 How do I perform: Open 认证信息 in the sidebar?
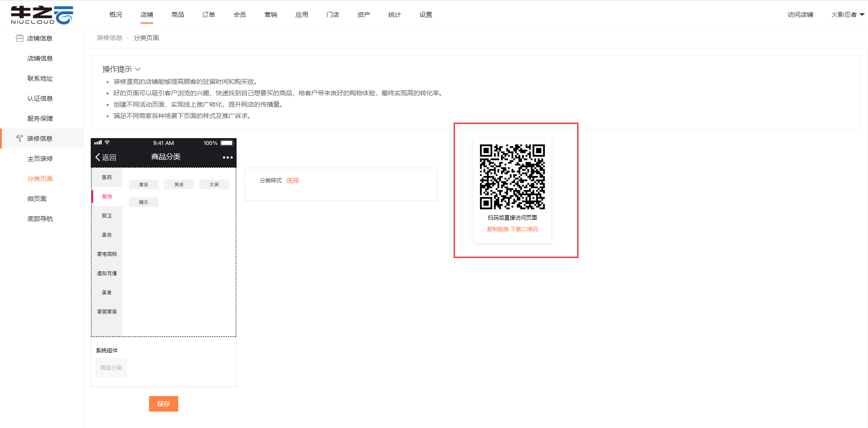(40, 98)
